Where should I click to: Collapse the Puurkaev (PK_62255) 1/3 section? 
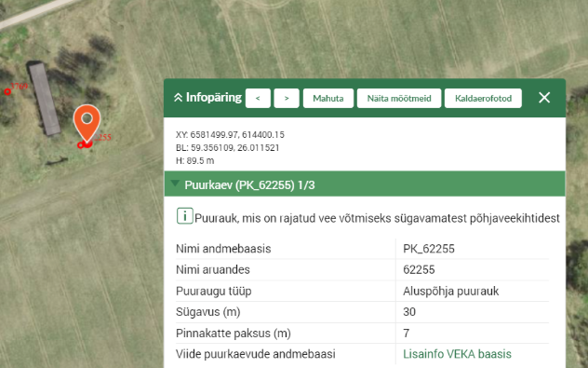point(175,184)
